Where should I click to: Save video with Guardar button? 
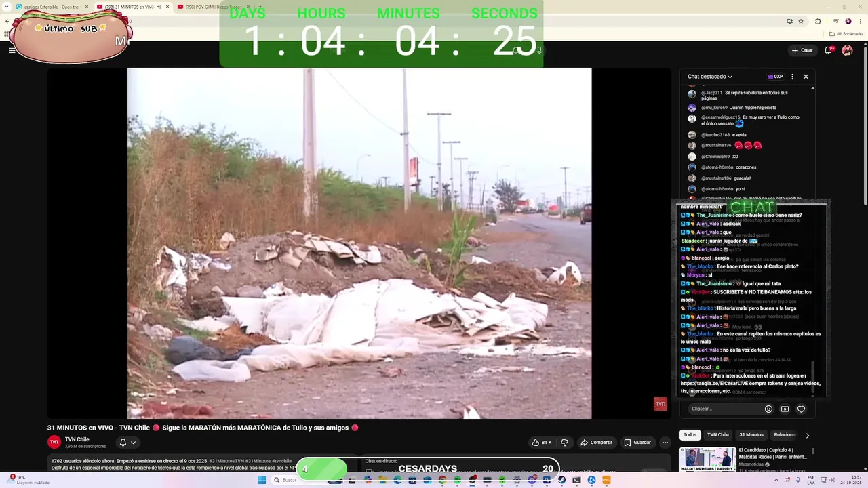coord(637,443)
